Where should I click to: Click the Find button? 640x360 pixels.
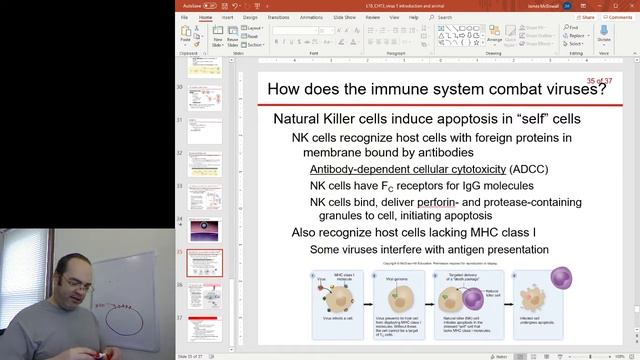tap(571, 27)
